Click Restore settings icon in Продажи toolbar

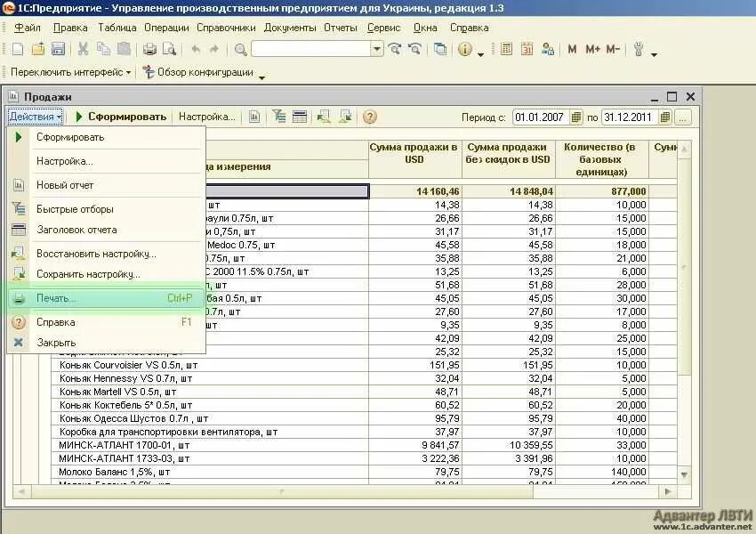click(x=324, y=117)
